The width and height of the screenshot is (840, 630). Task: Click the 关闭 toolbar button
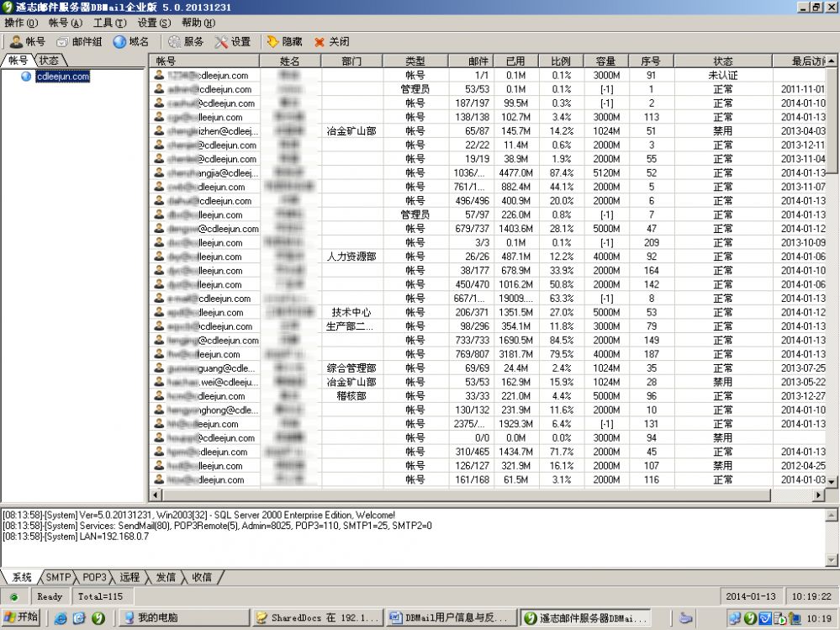point(331,42)
